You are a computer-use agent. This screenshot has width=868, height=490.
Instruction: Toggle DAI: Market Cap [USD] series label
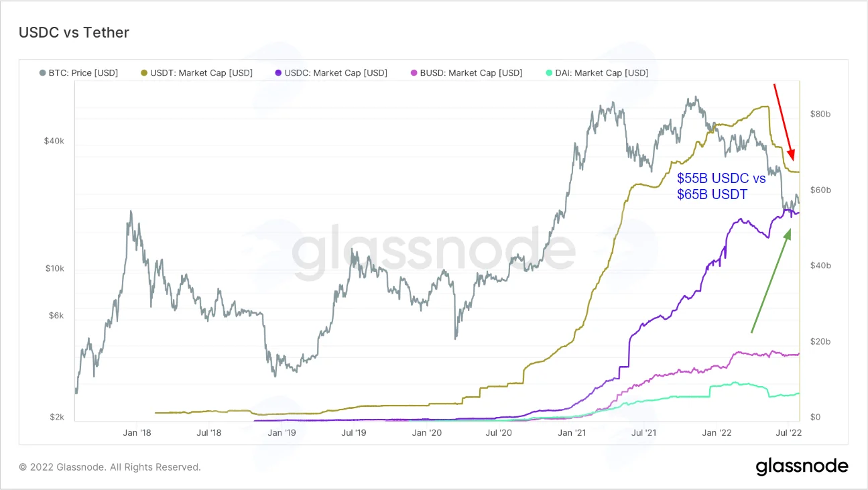coord(602,72)
